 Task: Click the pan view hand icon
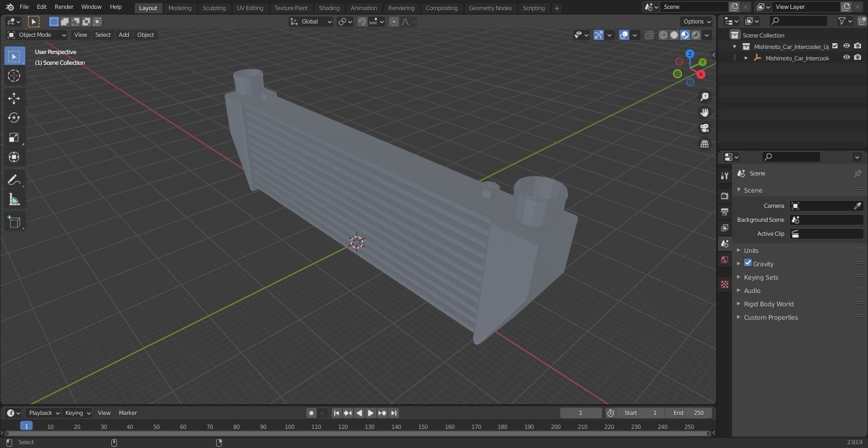pos(704,112)
